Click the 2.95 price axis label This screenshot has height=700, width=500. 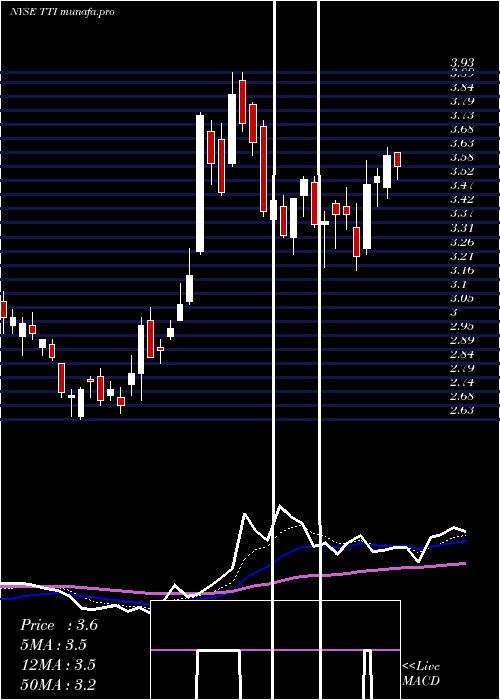[462, 326]
